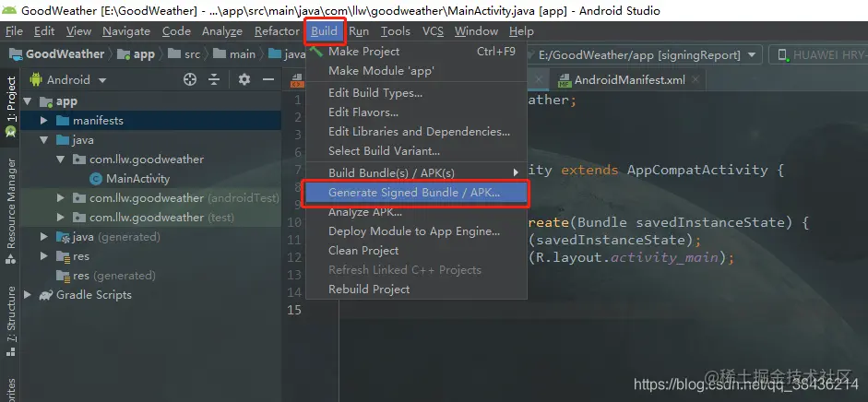Expand com.llw.goodweather (androidTest) package arrow
Viewport: 868px width, 402px height.
pos(60,198)
